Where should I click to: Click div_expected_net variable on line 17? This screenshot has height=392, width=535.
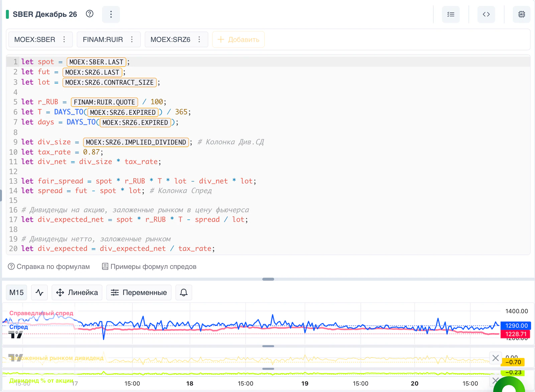point(71,219)
